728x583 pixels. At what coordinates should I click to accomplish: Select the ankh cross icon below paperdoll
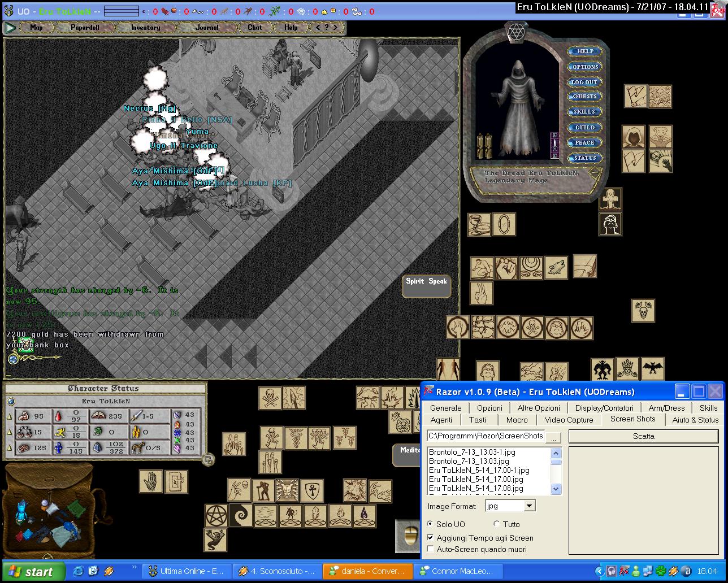click(x=610, y=200)
